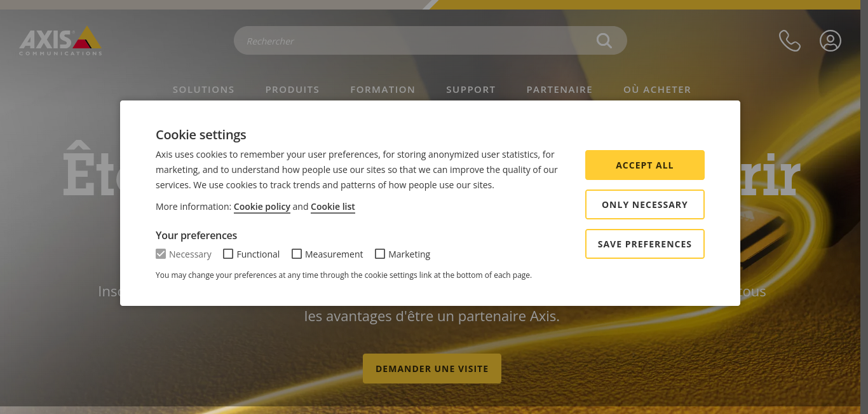Open the FORMATION menu
Screen dimensions: 868x414
[383, 90]
